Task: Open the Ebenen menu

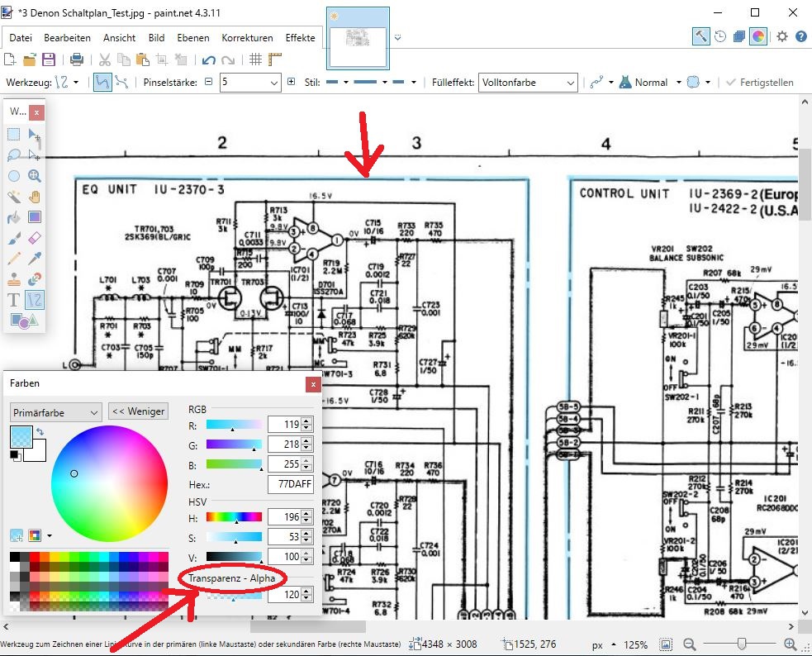Action: (192, 38)
